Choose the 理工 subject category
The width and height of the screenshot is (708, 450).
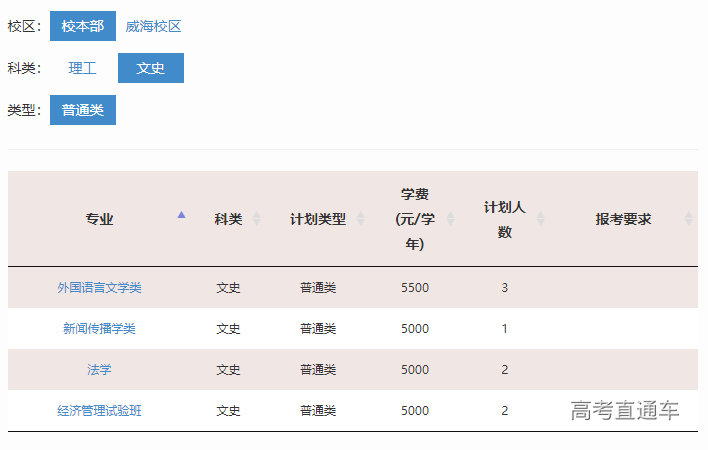[x=82, y=68]
